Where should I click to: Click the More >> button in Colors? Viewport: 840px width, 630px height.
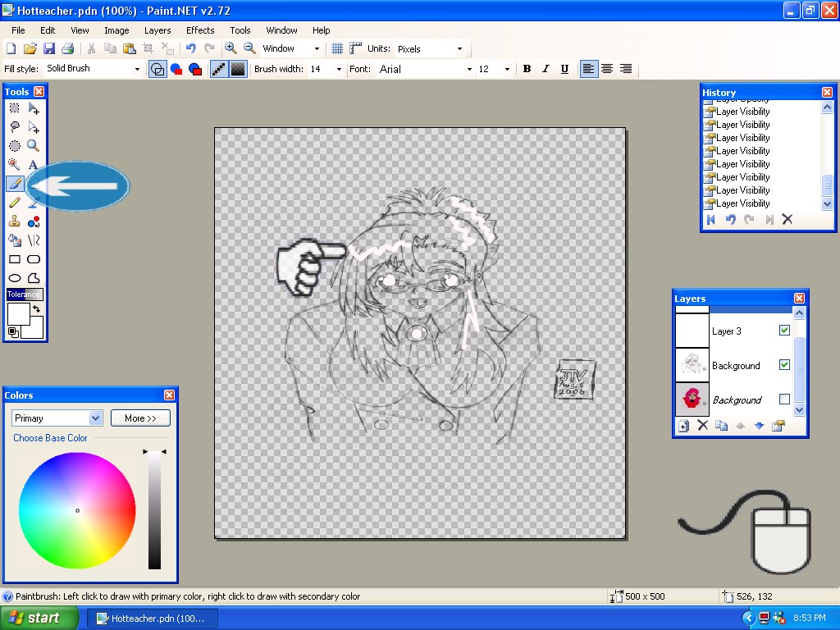[140, 418]
